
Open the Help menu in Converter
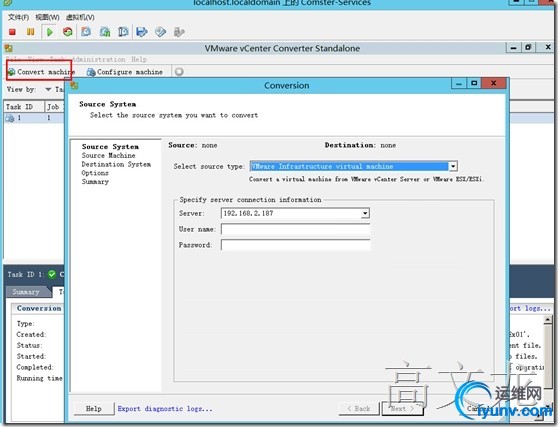pyautogui.click(x=139, y=59)
